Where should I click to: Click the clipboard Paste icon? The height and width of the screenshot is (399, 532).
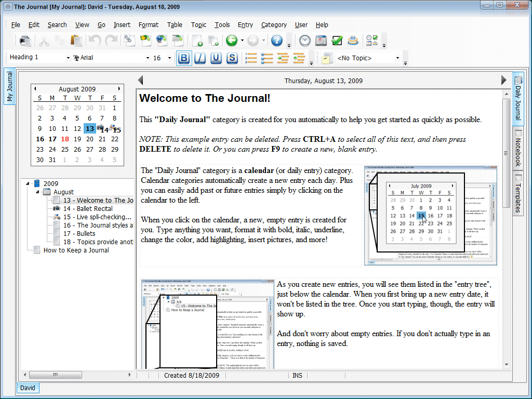tap(76, 41)
